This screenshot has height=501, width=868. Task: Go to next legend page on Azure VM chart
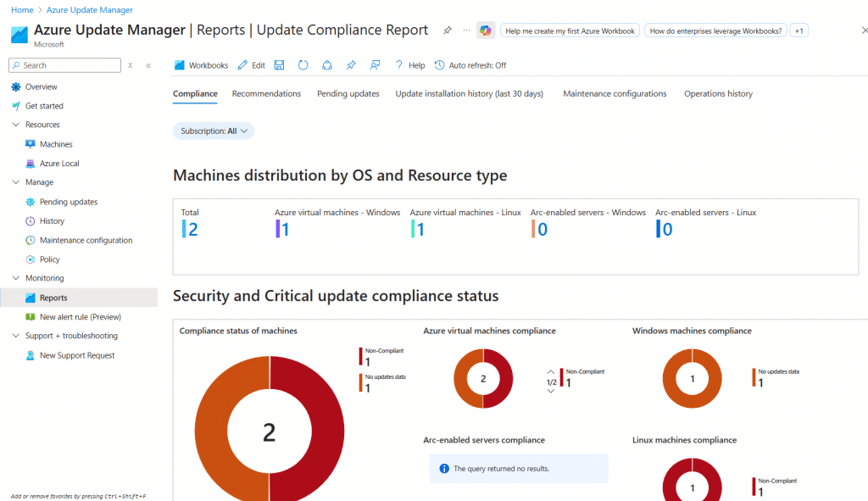click(551, 391)
